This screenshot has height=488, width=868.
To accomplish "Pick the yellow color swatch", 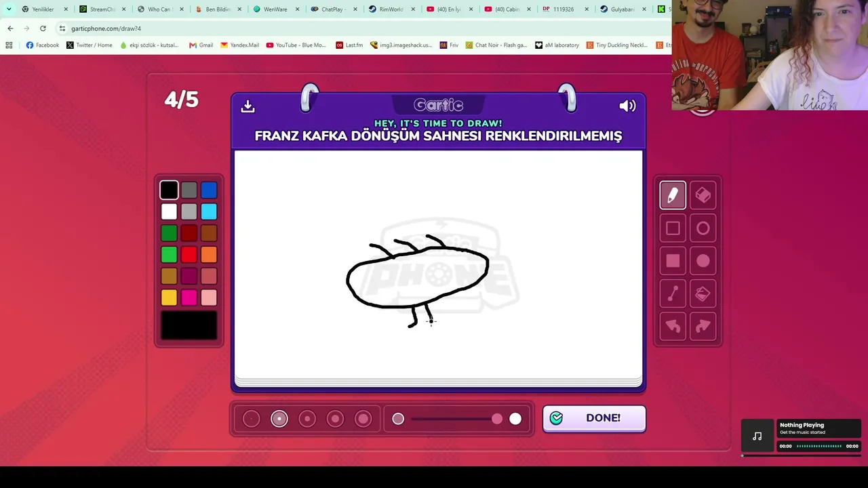I will [x=169, y=297].
